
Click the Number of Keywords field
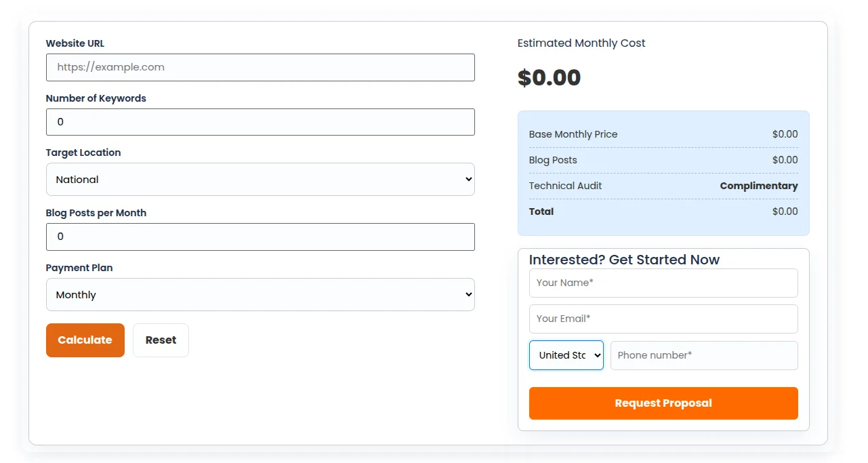(x=260, y=122)
